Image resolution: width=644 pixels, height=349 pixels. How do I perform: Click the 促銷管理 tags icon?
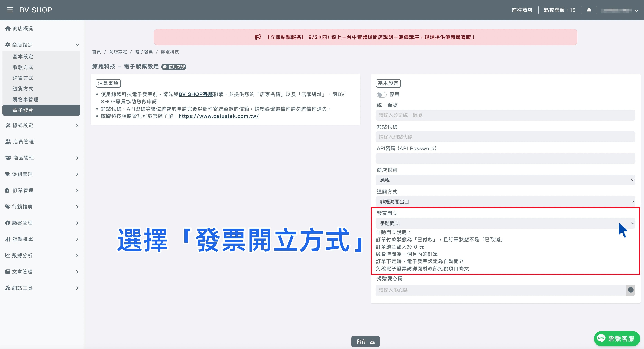tap(8, 174)
